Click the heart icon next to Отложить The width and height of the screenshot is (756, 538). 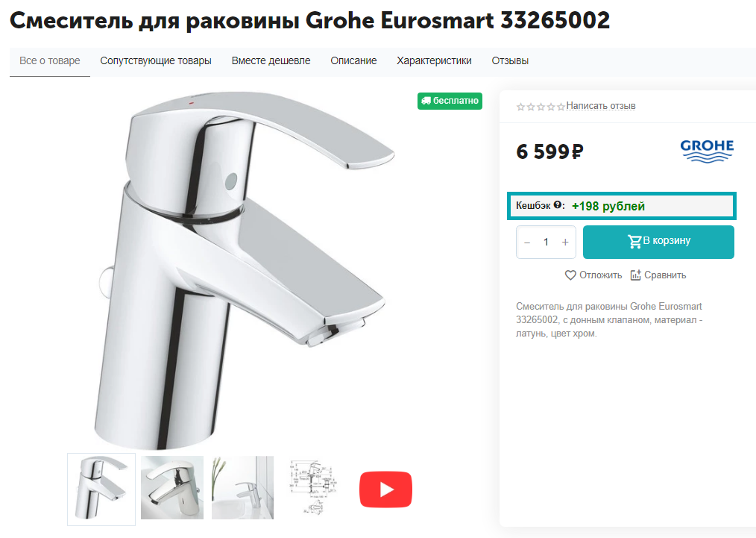[570, 275]
